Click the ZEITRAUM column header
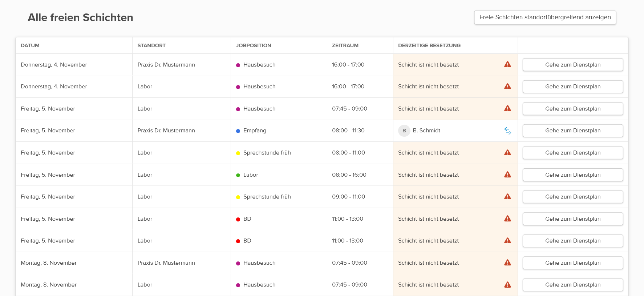 345,45
